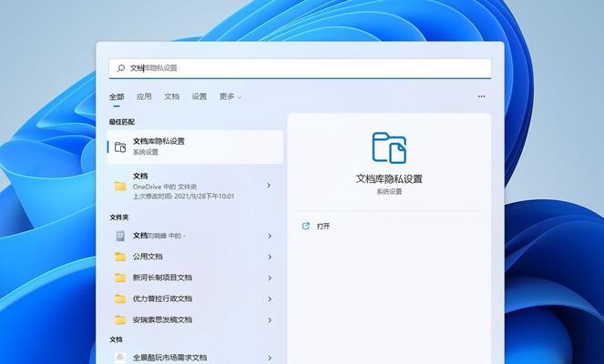Click the 全景酷玩市场需求文档 file icon
The height and width of the screenshot is (364, 604).
tap(120, 358)
